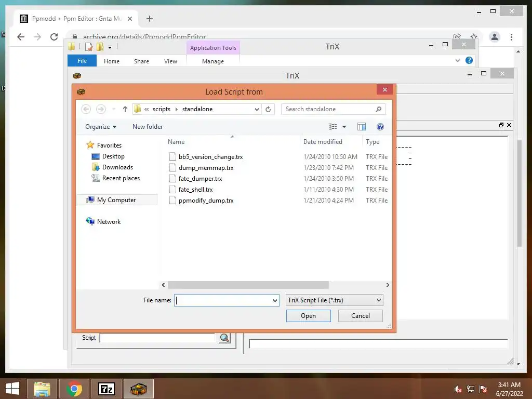Select fate_shell.trx file
This screenshot has height=399, width=532.
tap(195, 189)
